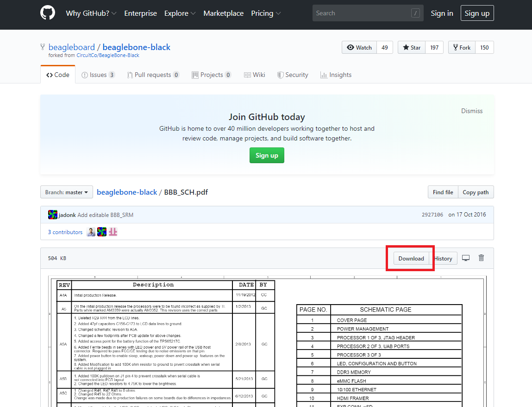
Task: Open the jadonk author link
Action: point(67,215)
